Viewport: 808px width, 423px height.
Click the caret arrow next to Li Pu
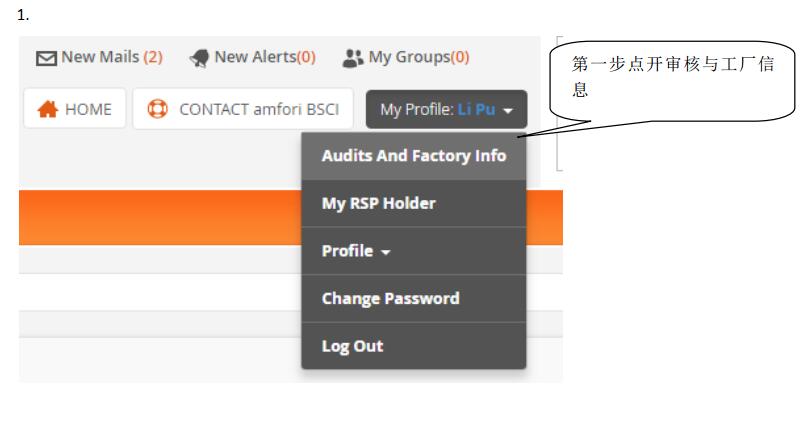(x=508, y=110)
